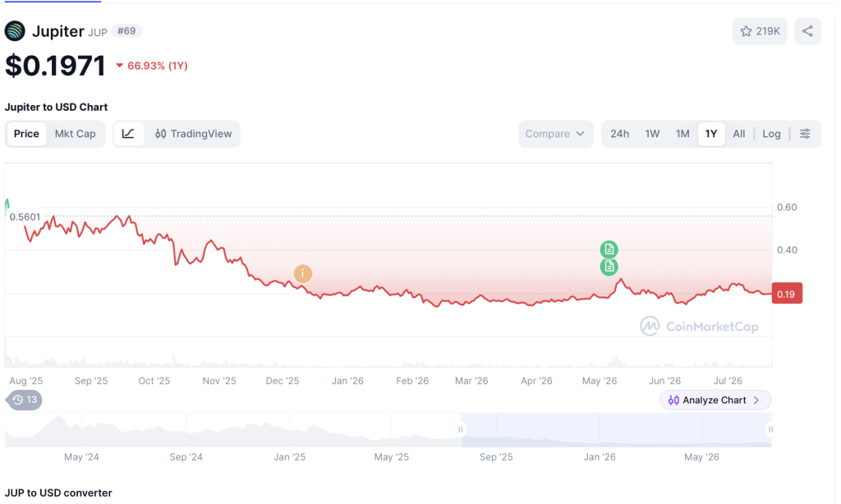Switch to line chart view icon
841x504 pixels.
click(128, 134)
